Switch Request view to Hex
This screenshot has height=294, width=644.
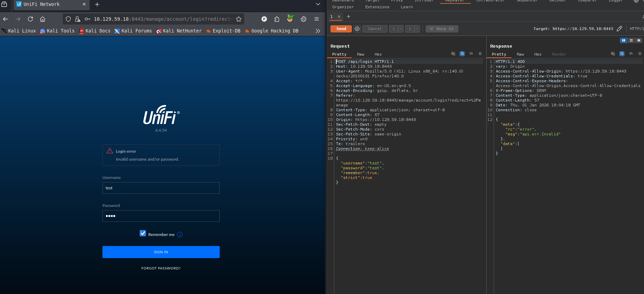378,54
